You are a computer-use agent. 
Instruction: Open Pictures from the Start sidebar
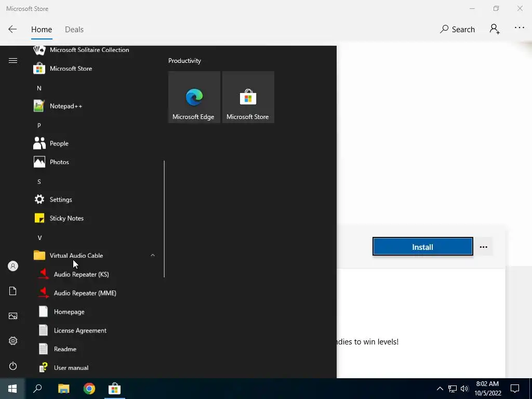(x=13, y=316)
